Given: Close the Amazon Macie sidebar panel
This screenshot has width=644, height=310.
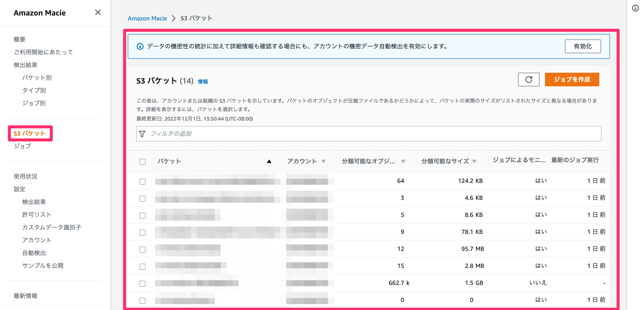Looking at the screenshot, I should click(98, 13).
